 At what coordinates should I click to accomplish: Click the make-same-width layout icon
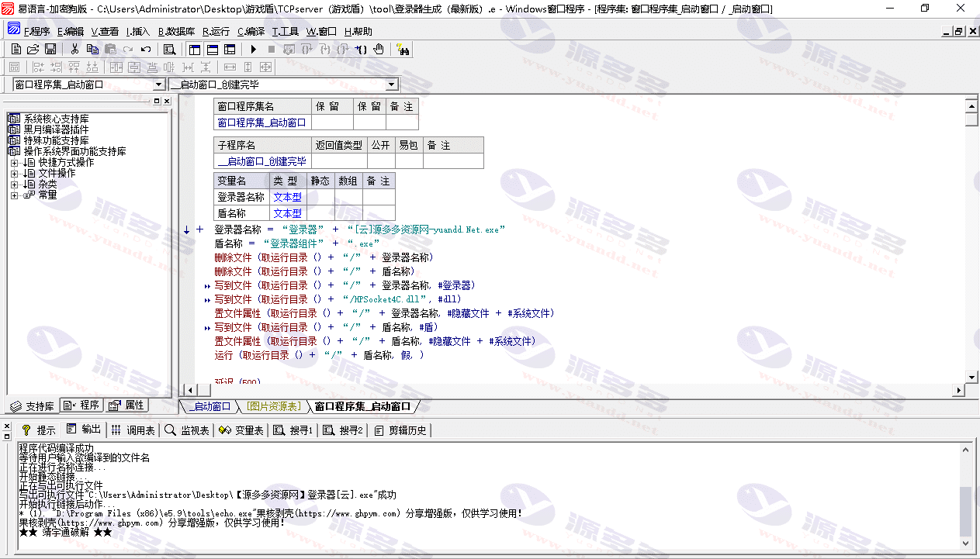click(x=230, y=67)
